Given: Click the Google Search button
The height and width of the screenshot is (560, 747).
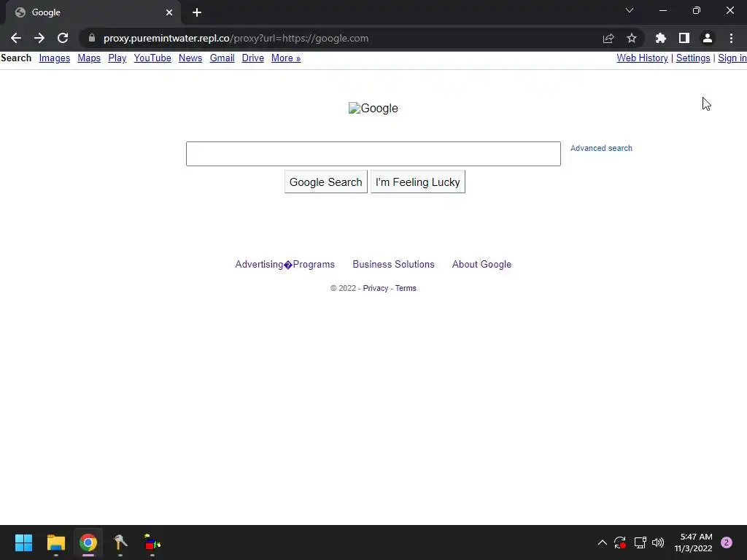Looking at the screenshot, I should pos(326,182).
